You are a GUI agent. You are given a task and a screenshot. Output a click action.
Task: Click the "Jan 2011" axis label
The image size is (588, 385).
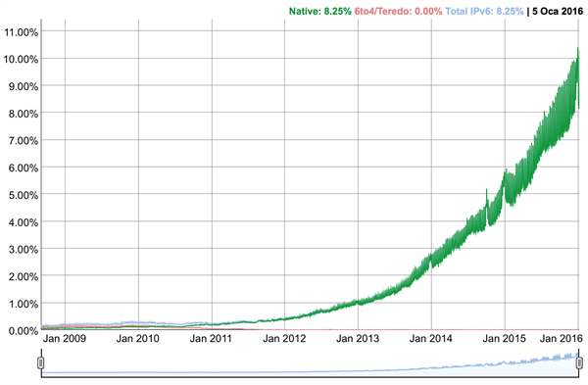tap(211, 339)
